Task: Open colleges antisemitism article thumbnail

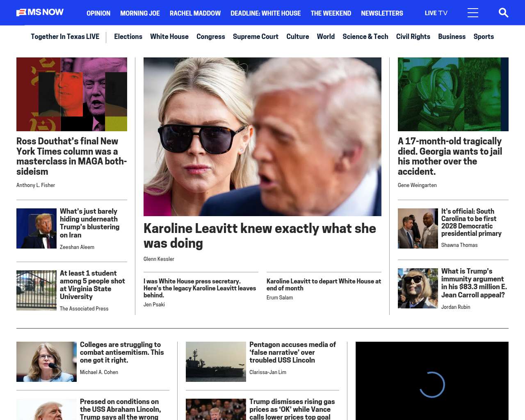Action: pyautogui.click(x=46, y=362)
